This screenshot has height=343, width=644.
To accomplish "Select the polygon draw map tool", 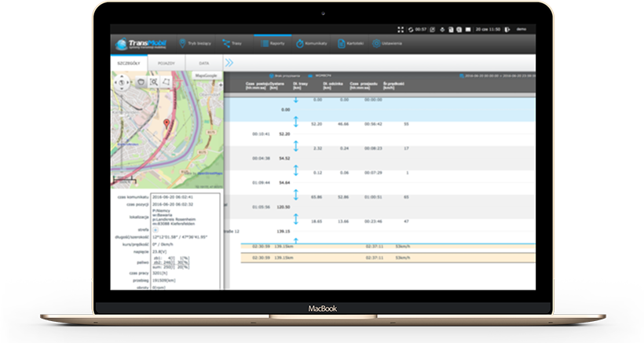I will [x=166, y=82].
